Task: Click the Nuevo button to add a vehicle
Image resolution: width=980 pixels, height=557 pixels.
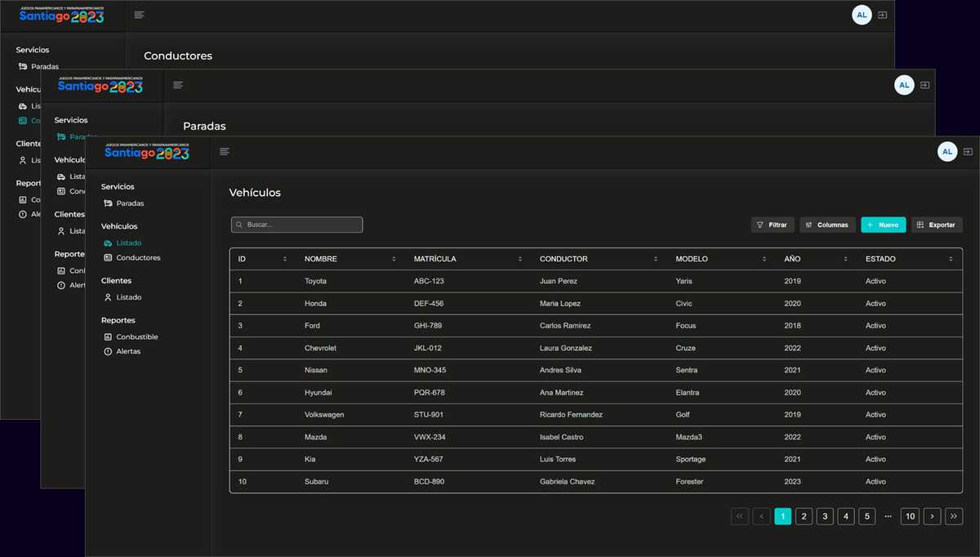Action: click(x=883, y=225)
